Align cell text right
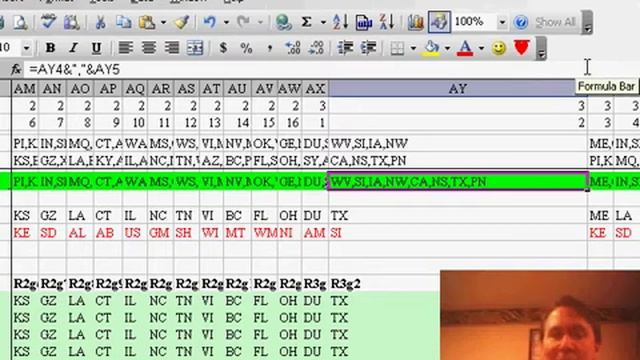Viewport: 640px width, 360px height. pyautogui.click(x=172, y=48)
